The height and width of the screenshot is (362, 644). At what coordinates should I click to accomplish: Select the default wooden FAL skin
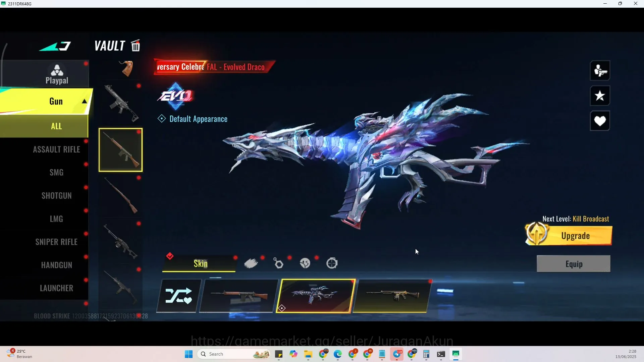pyautogui.click(x=238, y=296)
